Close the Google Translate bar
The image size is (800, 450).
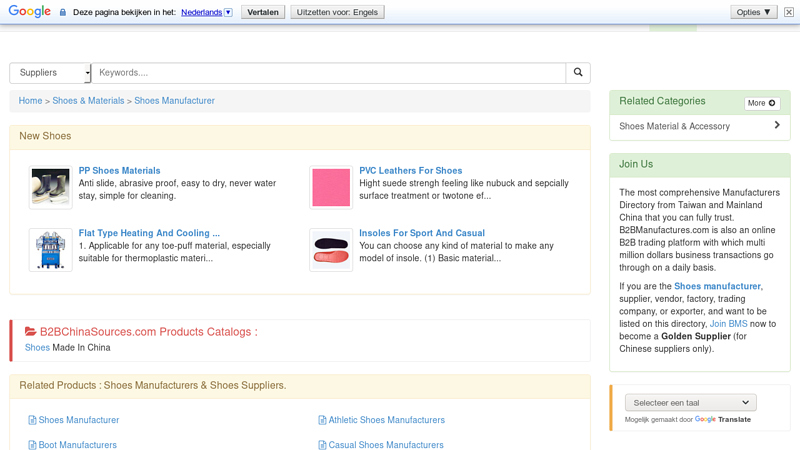[x=789, y=12]
